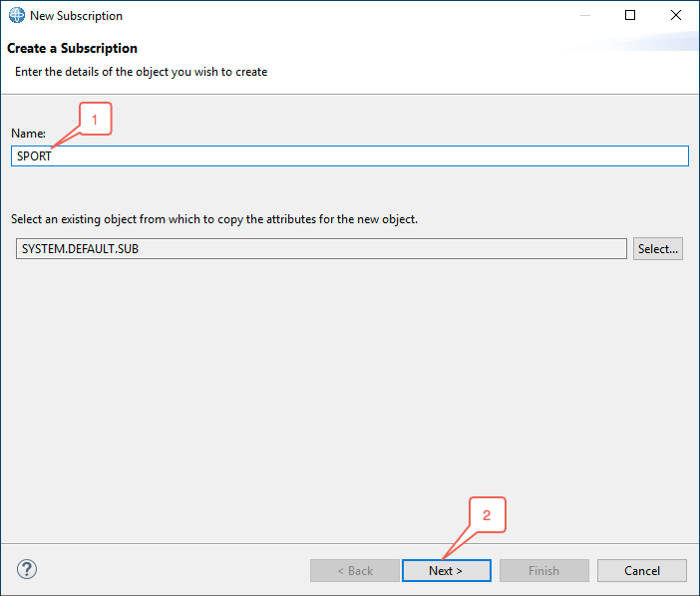Open the Select... object chooser
700x596 pixels.
point(657,248)
